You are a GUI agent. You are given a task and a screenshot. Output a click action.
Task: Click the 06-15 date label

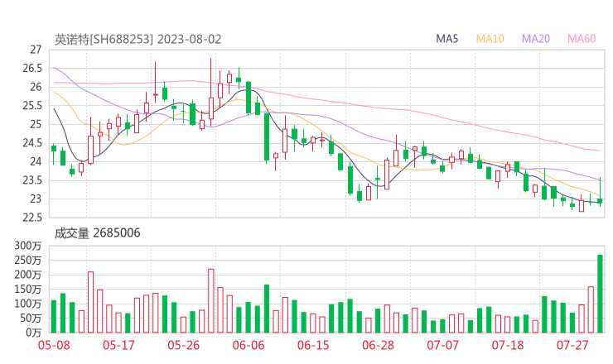(313, 345)
